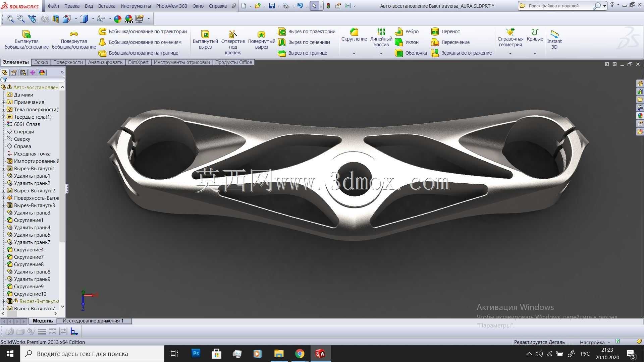Click the Zoom to Fit magnifier icon
This screenshot has width=644, height=362.
pyautogui.click(x=10, y=19)
